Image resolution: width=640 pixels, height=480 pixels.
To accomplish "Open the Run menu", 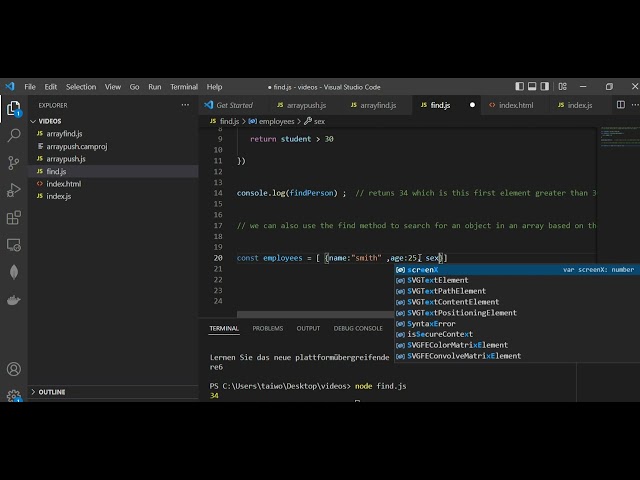I will [155, 87].
